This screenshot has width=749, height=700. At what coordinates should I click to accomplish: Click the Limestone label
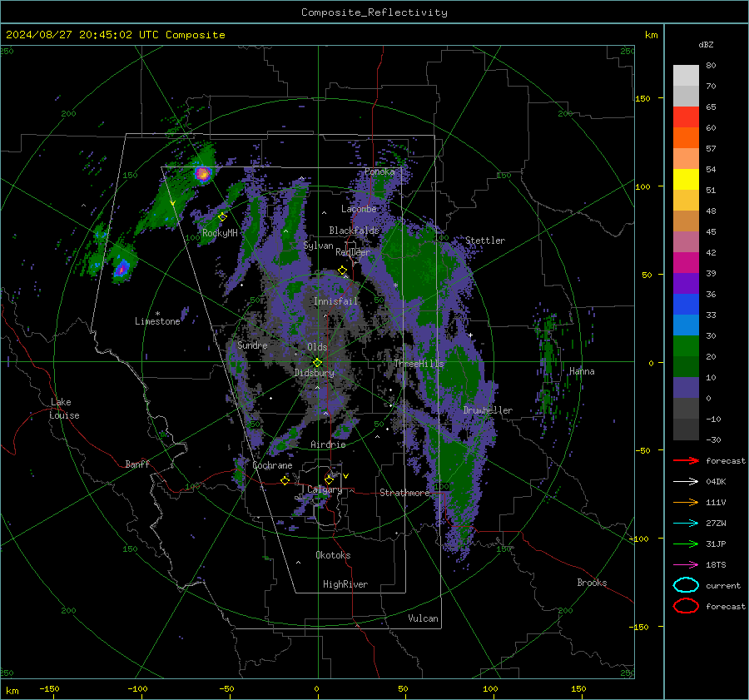click(157, 321)
